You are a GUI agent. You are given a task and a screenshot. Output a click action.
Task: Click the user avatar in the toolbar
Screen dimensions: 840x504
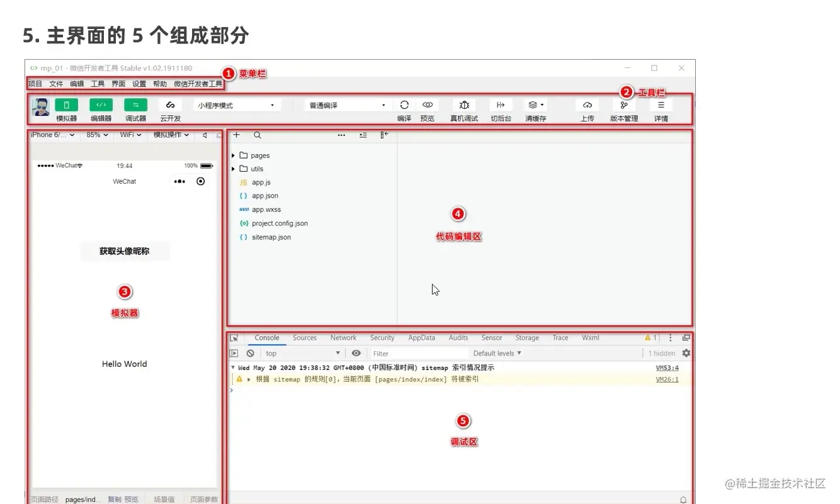40,107
